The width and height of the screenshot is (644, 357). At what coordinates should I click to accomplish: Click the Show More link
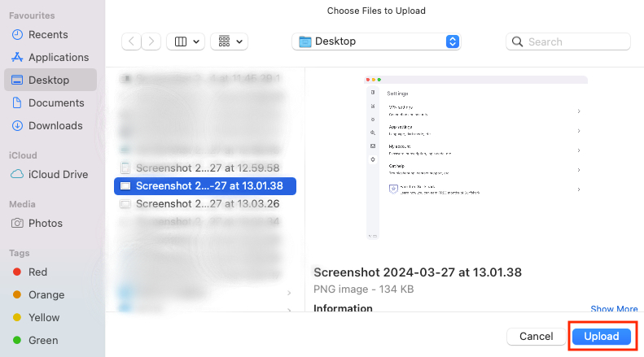point(614,309)
